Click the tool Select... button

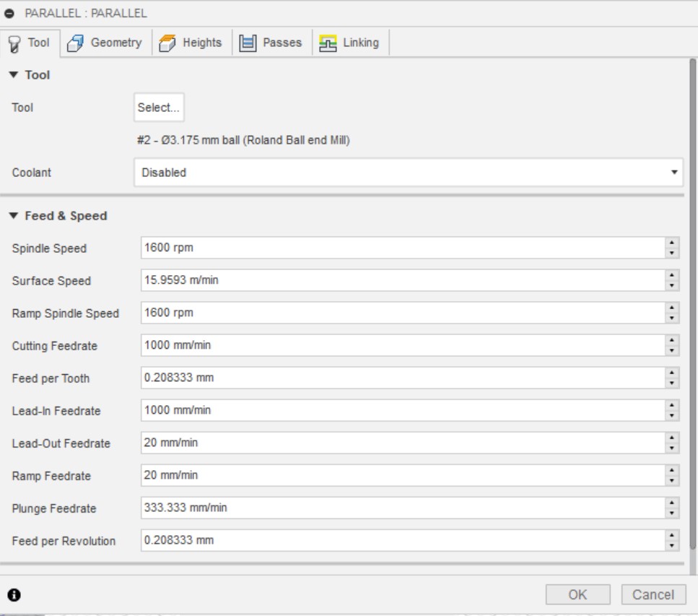[159, 108]
